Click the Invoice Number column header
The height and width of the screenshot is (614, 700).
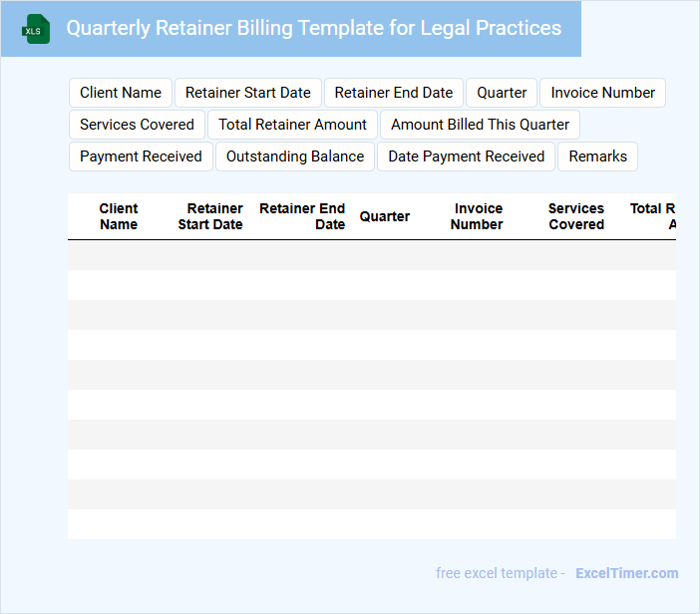(x=477, y=216)
